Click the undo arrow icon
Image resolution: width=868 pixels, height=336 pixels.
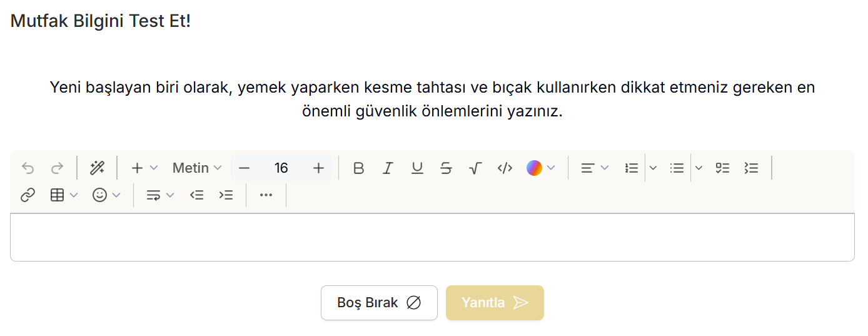click(28, 168)
